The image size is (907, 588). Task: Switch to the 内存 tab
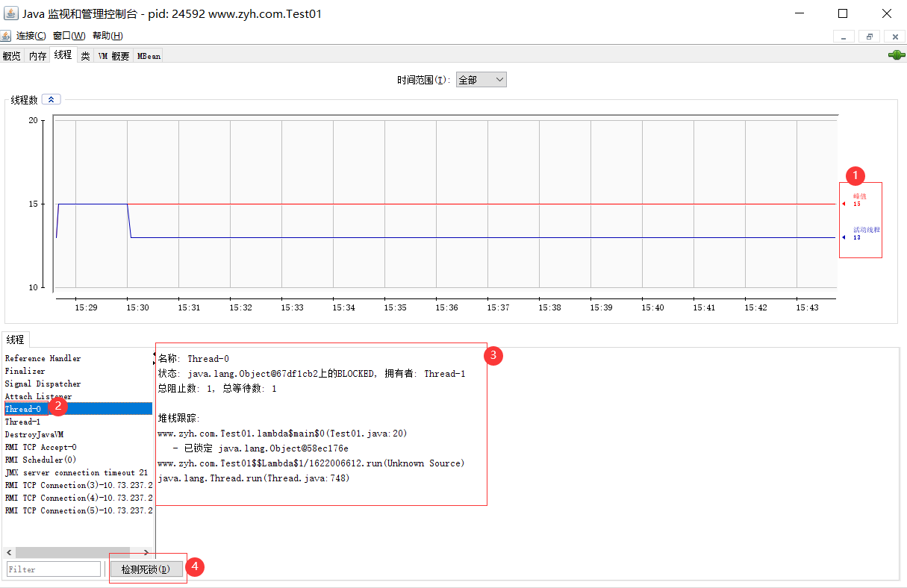point(37,56)
